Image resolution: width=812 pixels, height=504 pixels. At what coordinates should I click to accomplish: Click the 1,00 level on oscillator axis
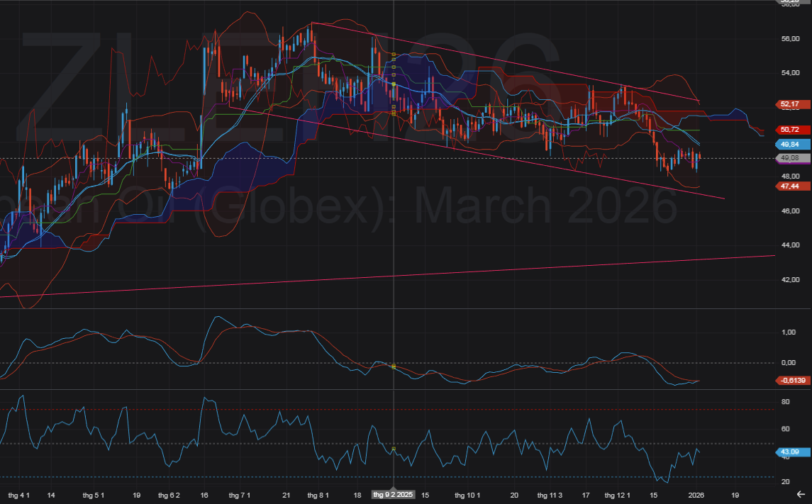(x=788, y=332)
